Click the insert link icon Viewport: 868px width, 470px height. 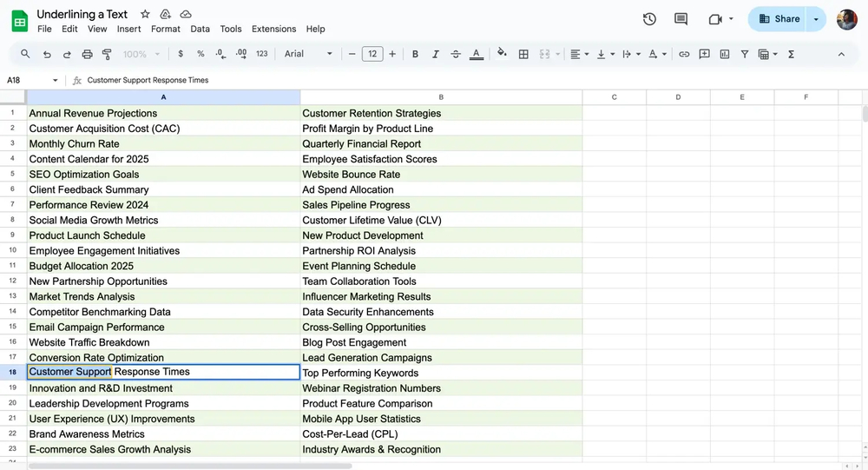click(684, 54)
